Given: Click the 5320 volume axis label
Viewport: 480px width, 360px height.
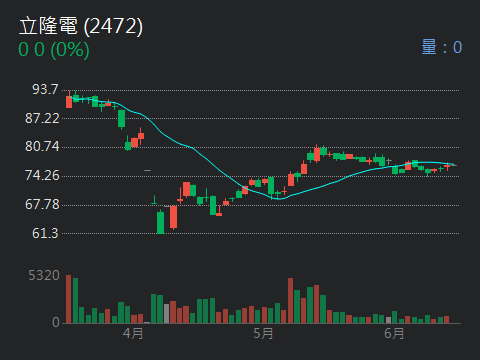Looking at the screenshot, I should [x=44, y=276].
